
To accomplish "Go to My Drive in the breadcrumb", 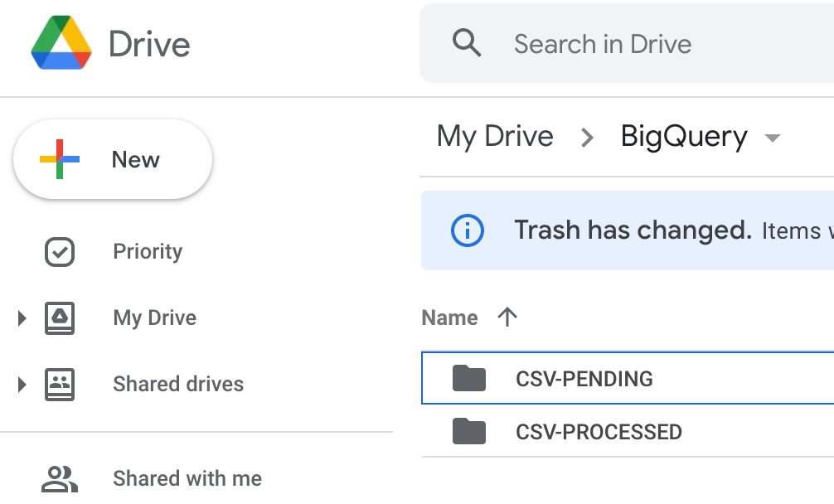I will (495, 136).
